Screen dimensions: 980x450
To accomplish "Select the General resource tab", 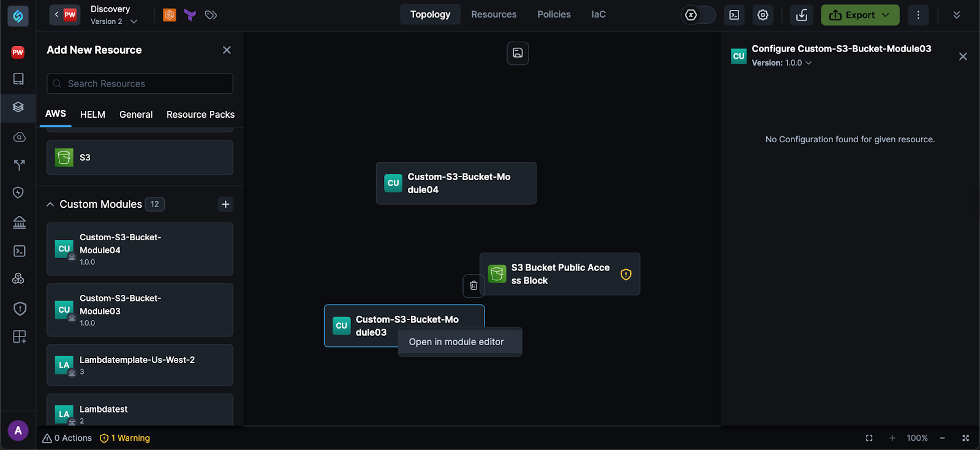I will [136, 115].
